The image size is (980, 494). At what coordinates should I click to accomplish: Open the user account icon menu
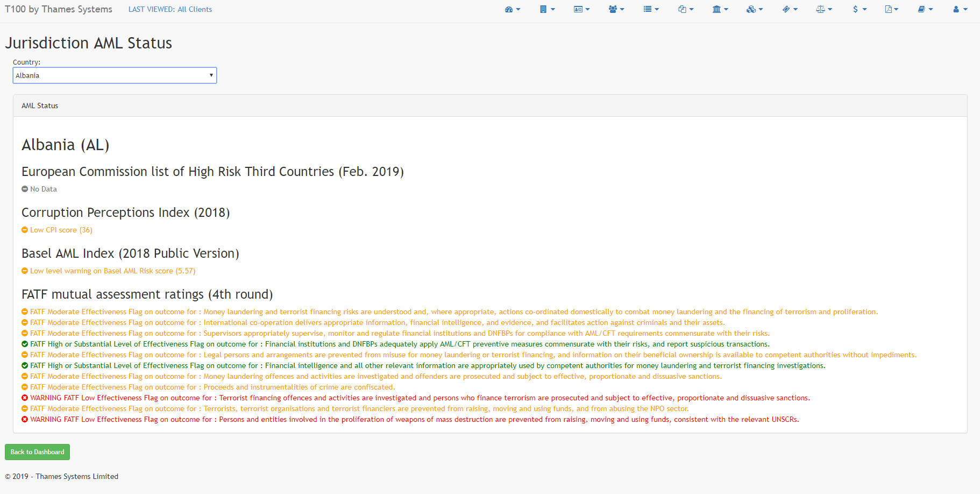point(960,9)
